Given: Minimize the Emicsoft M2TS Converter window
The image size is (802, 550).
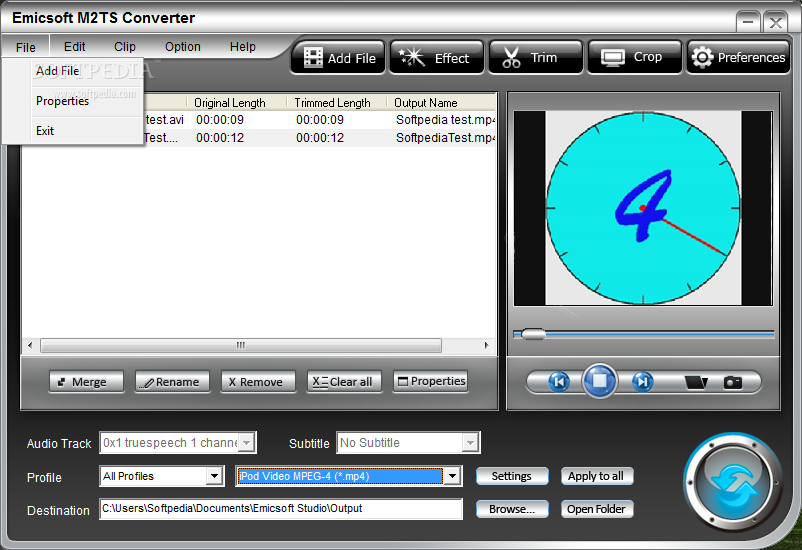Looking at the screenshot, I should 748,22.
